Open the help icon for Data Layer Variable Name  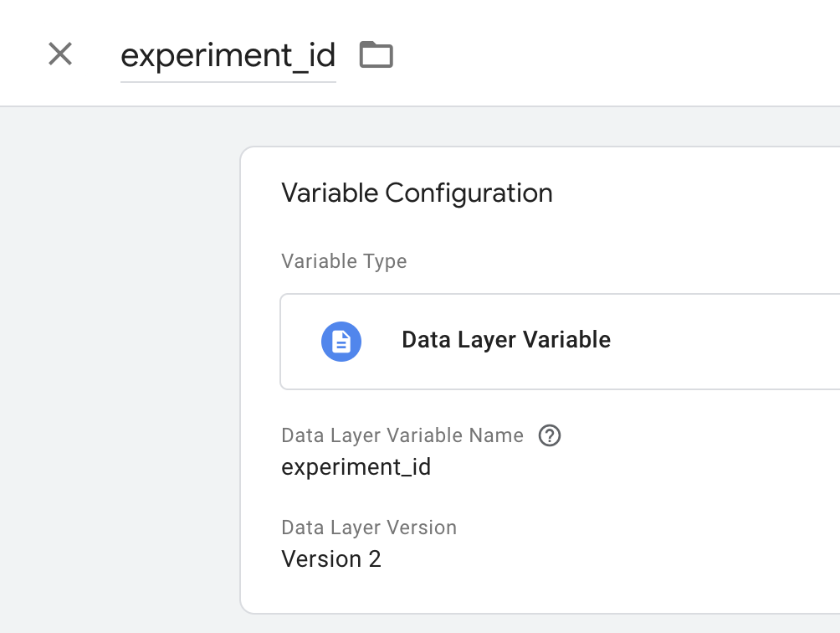click(550, 435)
